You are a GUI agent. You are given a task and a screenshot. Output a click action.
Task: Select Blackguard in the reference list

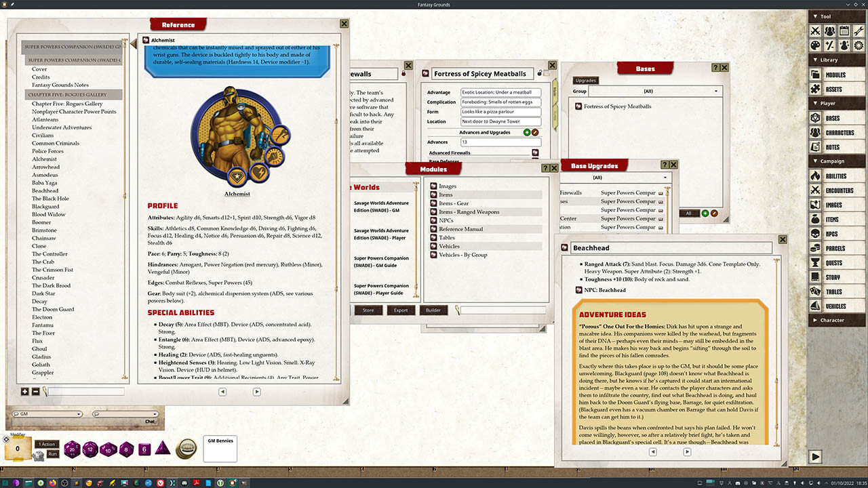(x=45, y=207)
